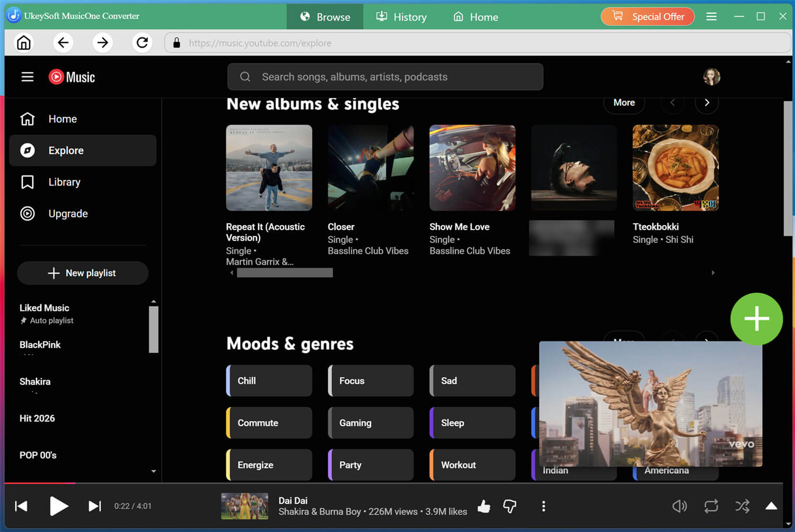Screen dimensions: 795x532
Task: Click the green add-to-list plus icon
Action: 756,319
